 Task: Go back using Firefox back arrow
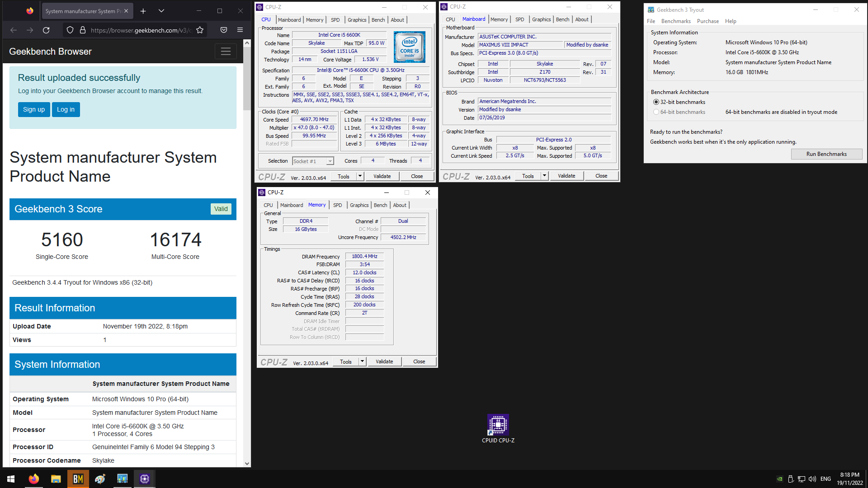pos(14,30)
